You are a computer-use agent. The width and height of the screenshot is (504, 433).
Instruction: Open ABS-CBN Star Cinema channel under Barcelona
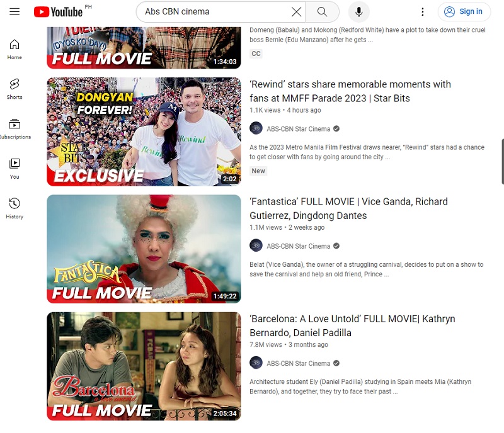[x=298, y=363]
